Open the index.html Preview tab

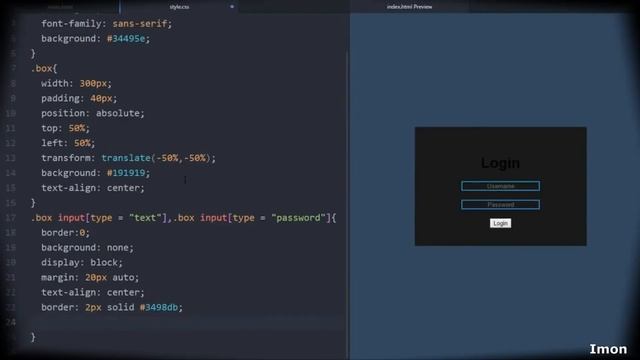click(409, 7)
